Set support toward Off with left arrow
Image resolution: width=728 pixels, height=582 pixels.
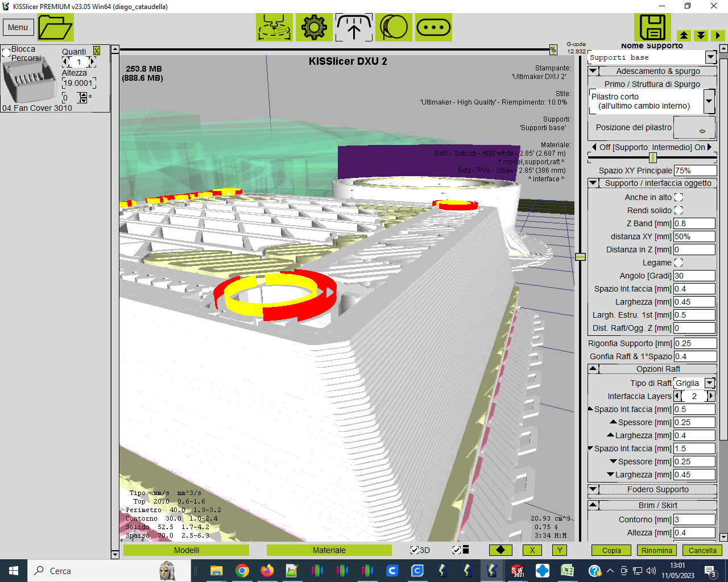(595, 147)
